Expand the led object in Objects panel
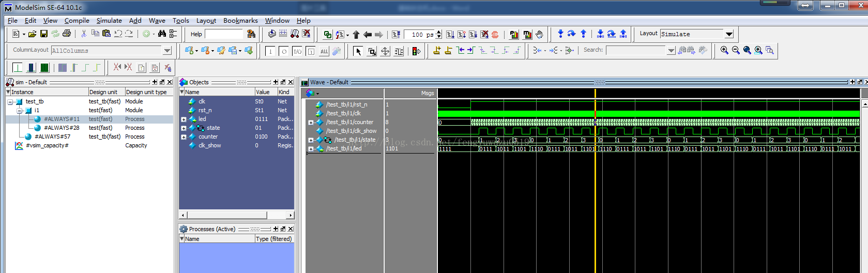 [x=184, y=119]
